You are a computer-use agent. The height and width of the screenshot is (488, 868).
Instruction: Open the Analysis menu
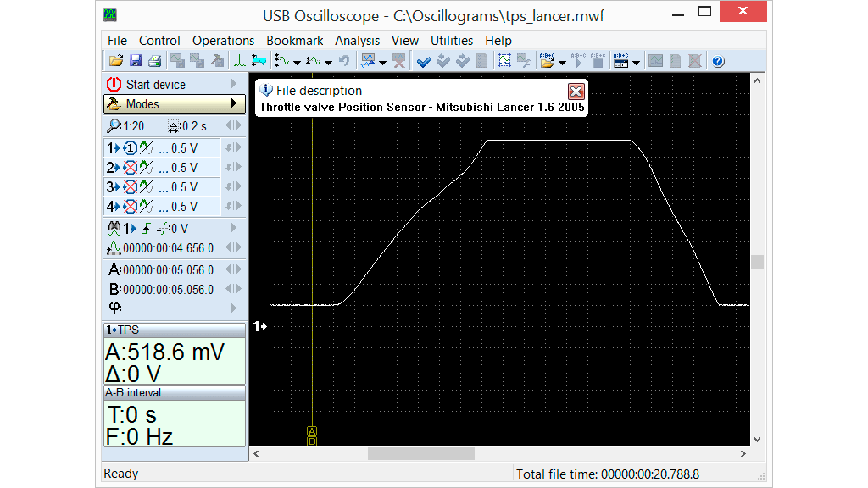(357, 41)
